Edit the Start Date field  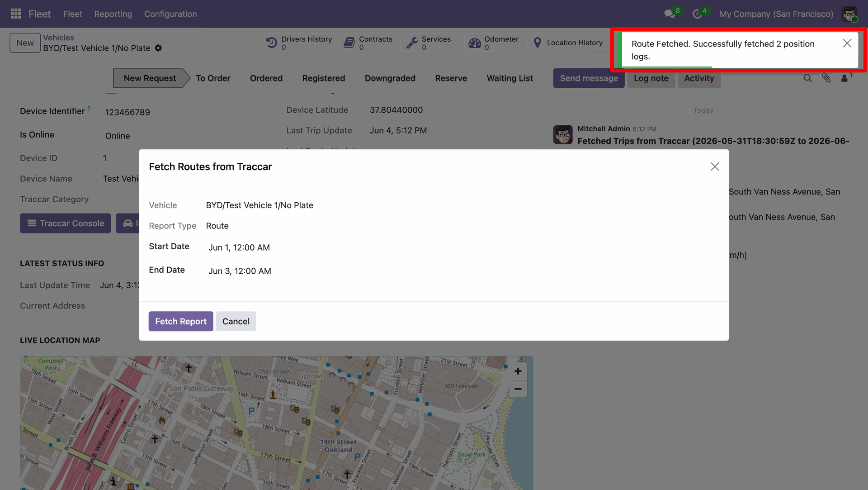click(x=239, y=247)
